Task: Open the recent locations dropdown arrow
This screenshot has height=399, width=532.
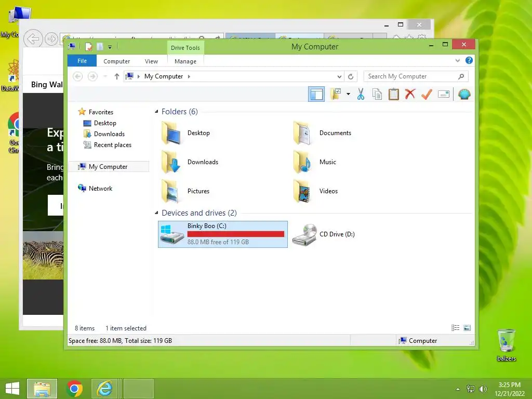Action: point(105,76)
